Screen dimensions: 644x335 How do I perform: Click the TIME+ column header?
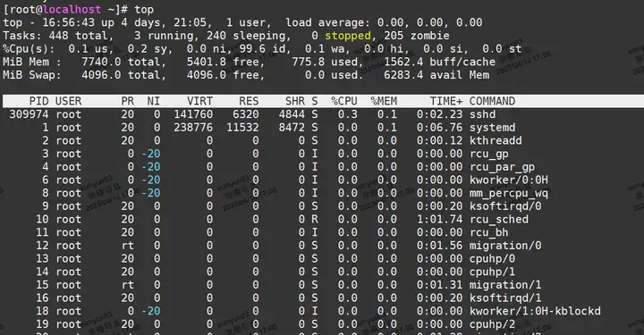[x=446, y=101]
